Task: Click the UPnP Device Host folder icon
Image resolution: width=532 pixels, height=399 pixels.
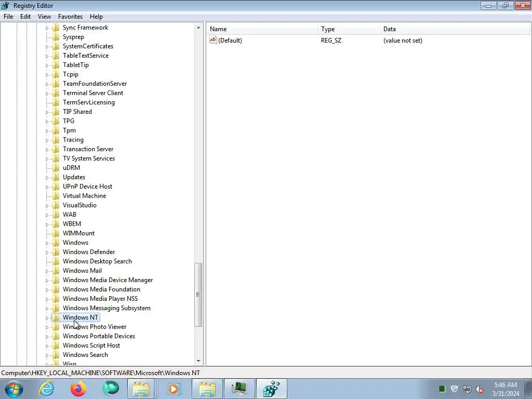Action: (56, 187)
